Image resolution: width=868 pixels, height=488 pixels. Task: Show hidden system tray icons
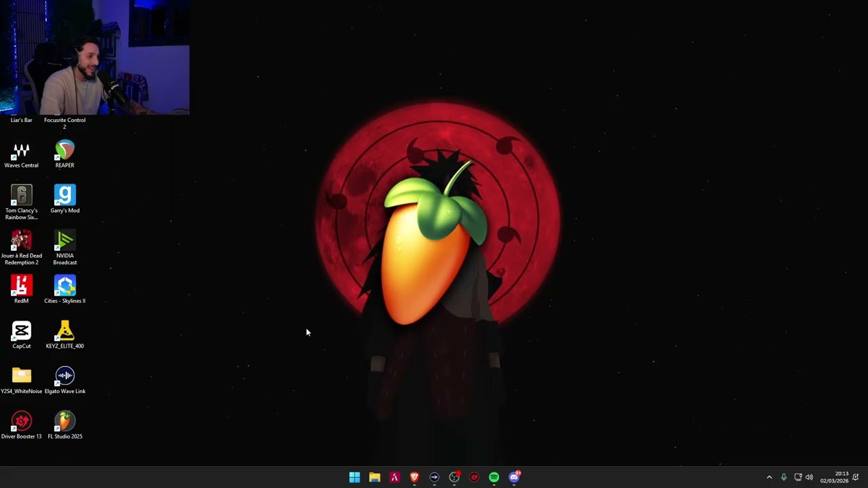point(769,477)
